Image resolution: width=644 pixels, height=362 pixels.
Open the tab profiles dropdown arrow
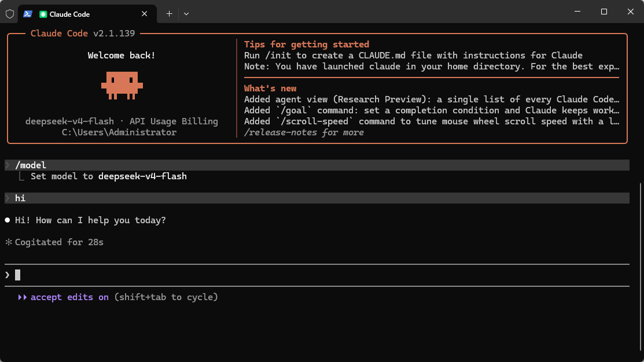(x=186, y=14)
